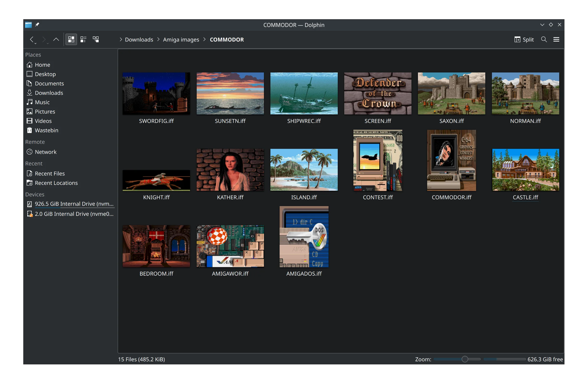Minimize the Dolphin window

tap(542, 24)
